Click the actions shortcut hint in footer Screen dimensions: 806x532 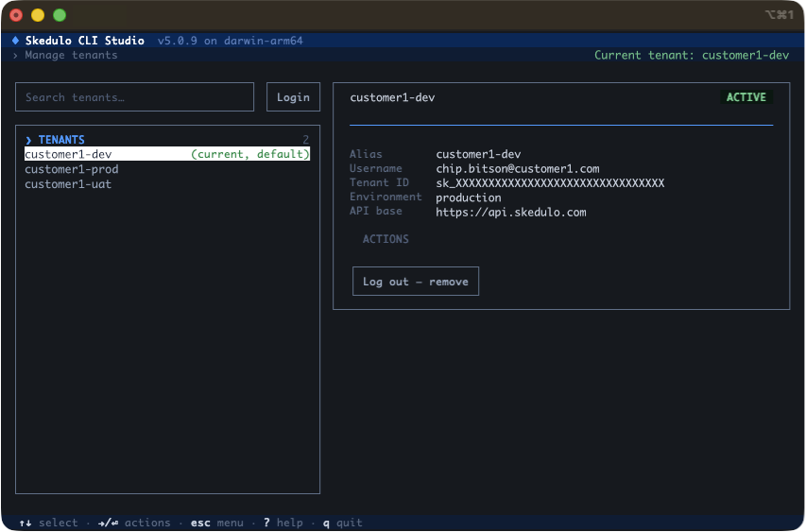pos(134,523)
